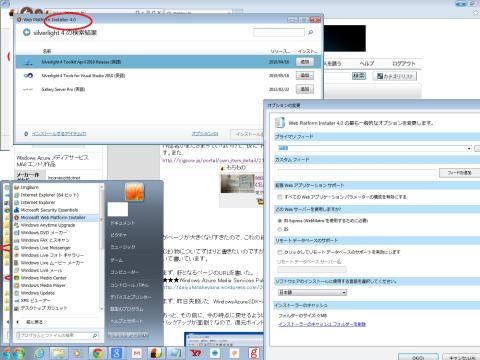Click the user account picture in Start menu
Screen dimensions: 480x360
[134, 192]
